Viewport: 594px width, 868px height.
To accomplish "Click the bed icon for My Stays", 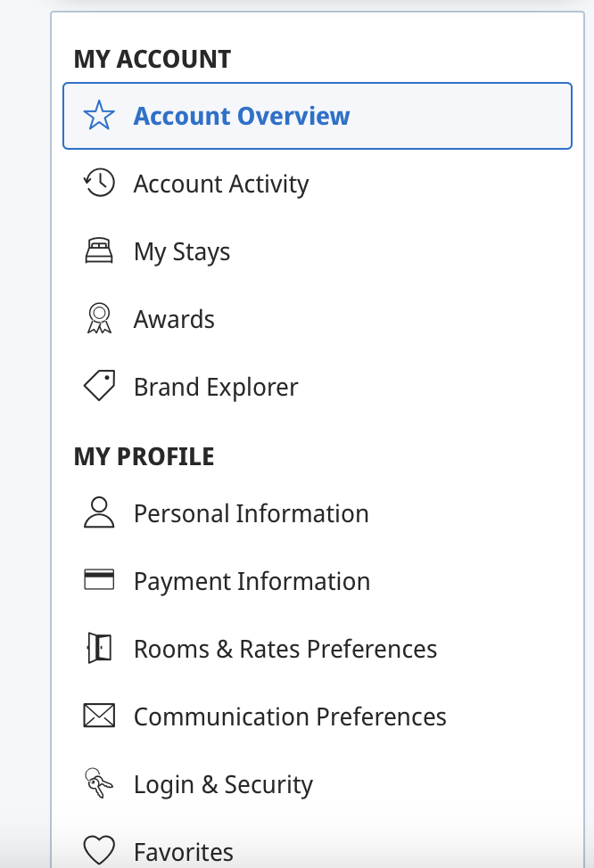I will tap(99, 251).
